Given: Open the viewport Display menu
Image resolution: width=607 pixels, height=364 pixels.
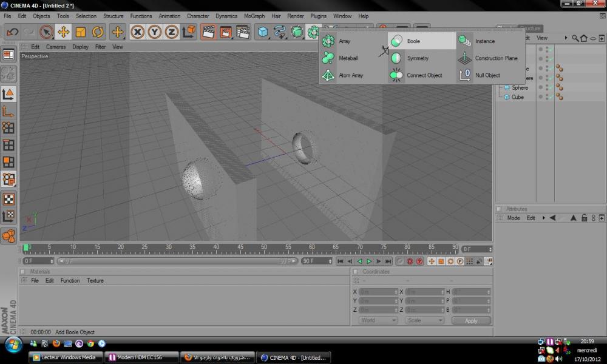Looking at the screenshot, I should coord(80,47).
